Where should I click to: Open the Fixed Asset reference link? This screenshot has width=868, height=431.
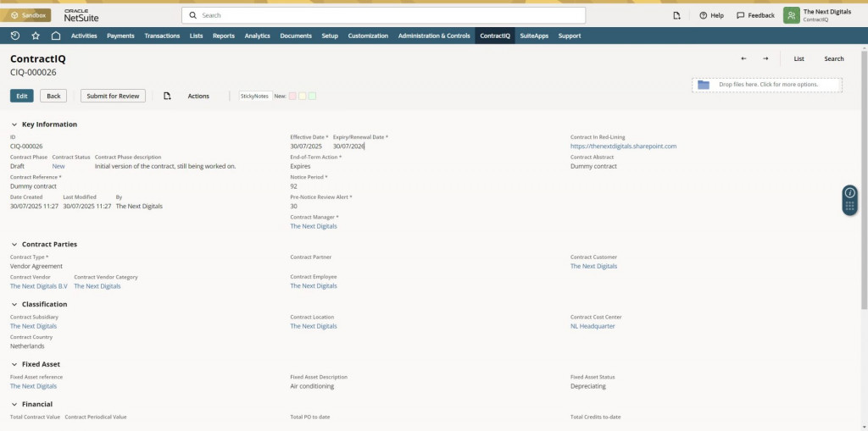point(33,386)
